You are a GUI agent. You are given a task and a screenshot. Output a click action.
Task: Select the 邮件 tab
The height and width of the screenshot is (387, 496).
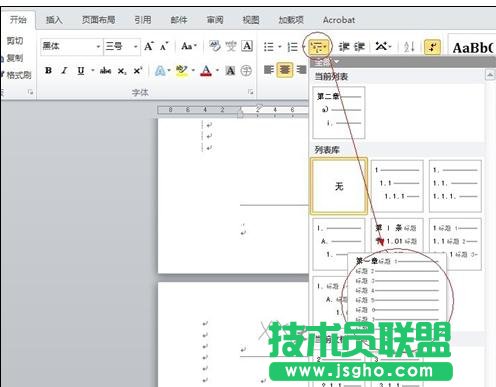[x=179, y=20]
